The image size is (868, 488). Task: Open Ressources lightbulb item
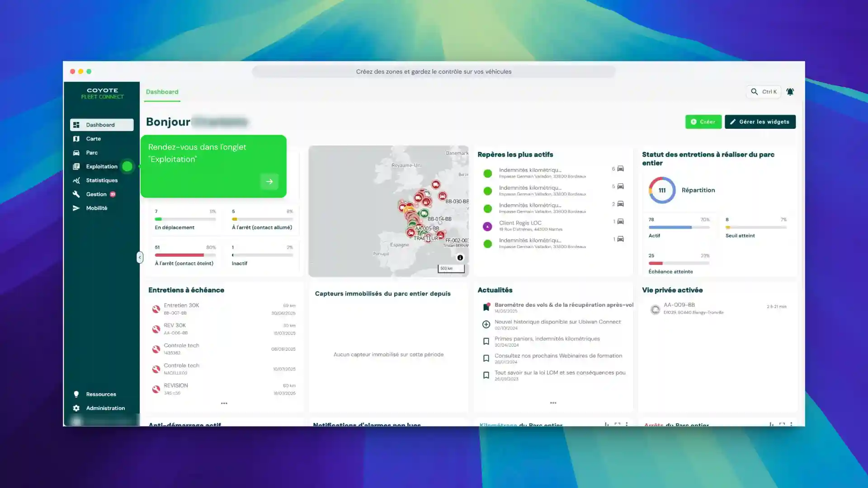click(x=100, y=394)
